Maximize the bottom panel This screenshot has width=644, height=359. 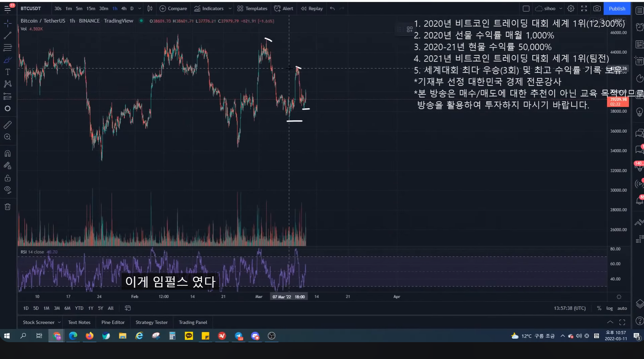(622, 322)
